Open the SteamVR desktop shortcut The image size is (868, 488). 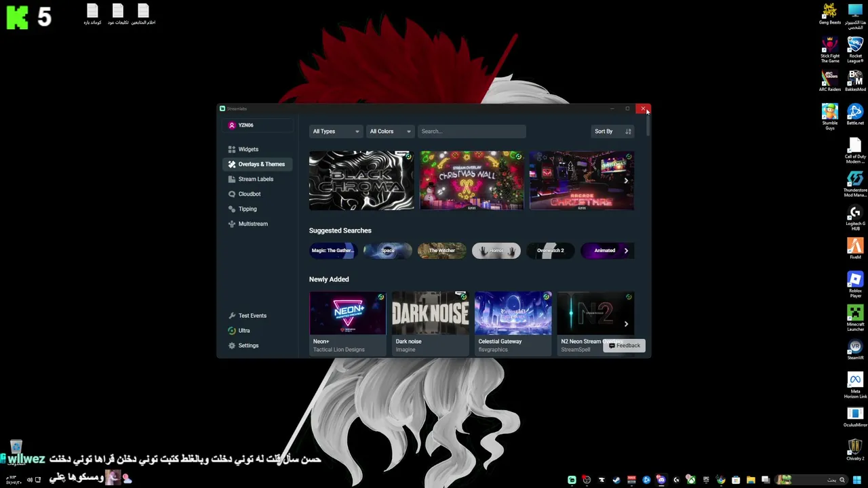pyautogui.click(x=855, y=348)
